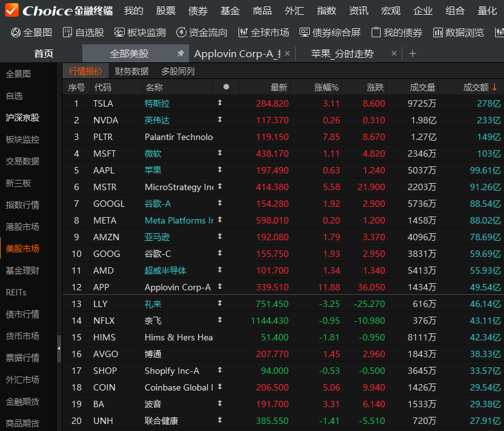Open 外汇市场 in sidebar

[22, 380]
